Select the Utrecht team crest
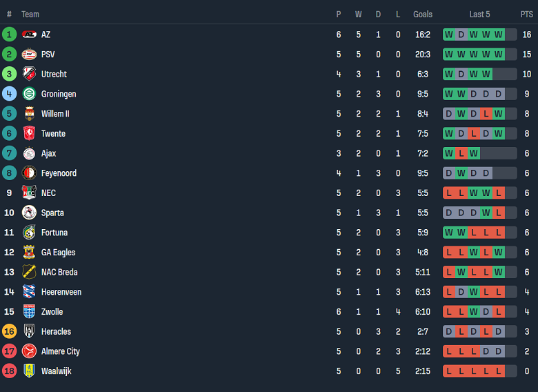The height and width of the screenshot is (392, 538). [x=29, y=74]
